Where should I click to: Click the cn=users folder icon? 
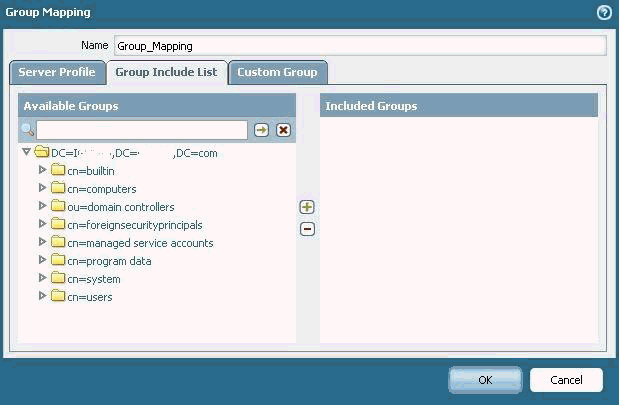tap(58, 297)
